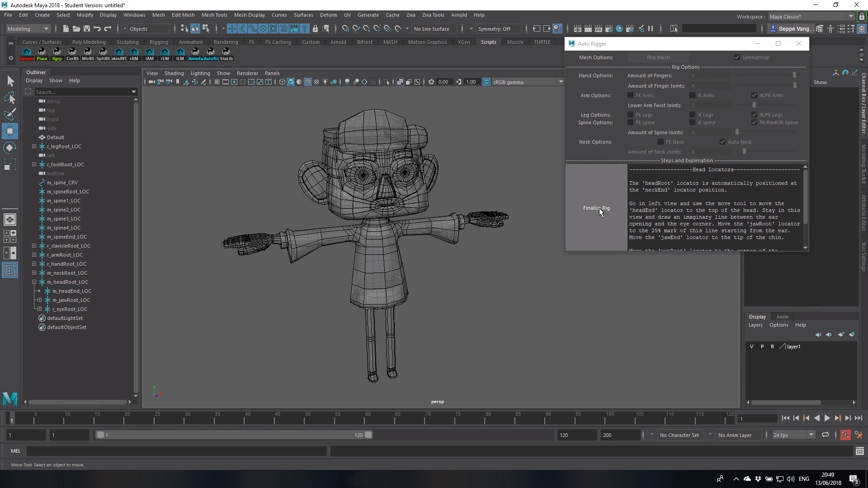Screen dimensions: 868x488
Task: Enable the Symmetrical mesh option checkbox
Action: click(x=737, y=57)
